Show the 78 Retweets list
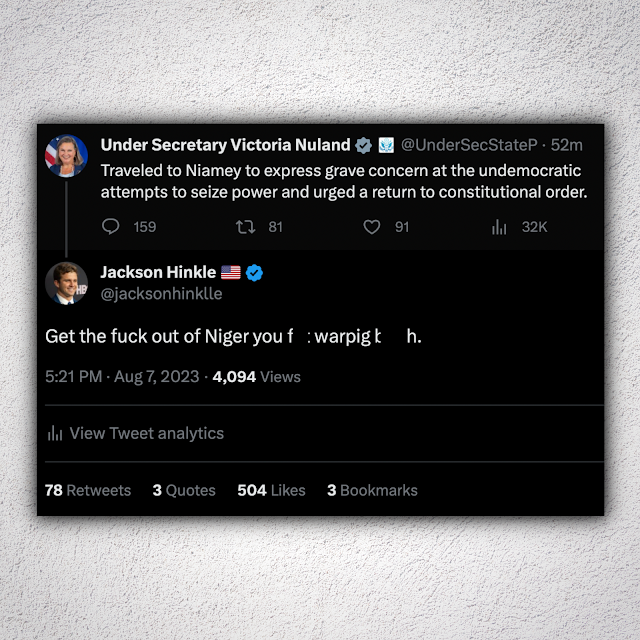This screenshot has height=640, width=640. [x=88, y=490]
